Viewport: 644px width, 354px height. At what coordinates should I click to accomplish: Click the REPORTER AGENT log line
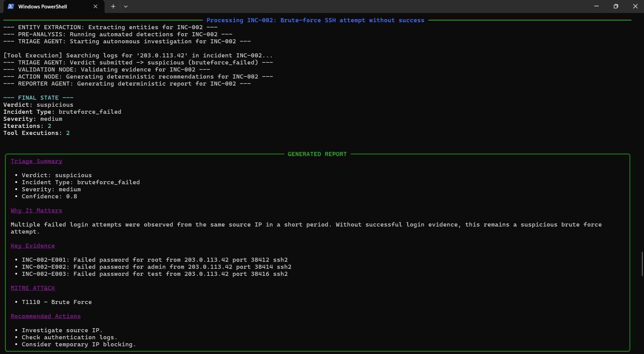tap(127, 84)
